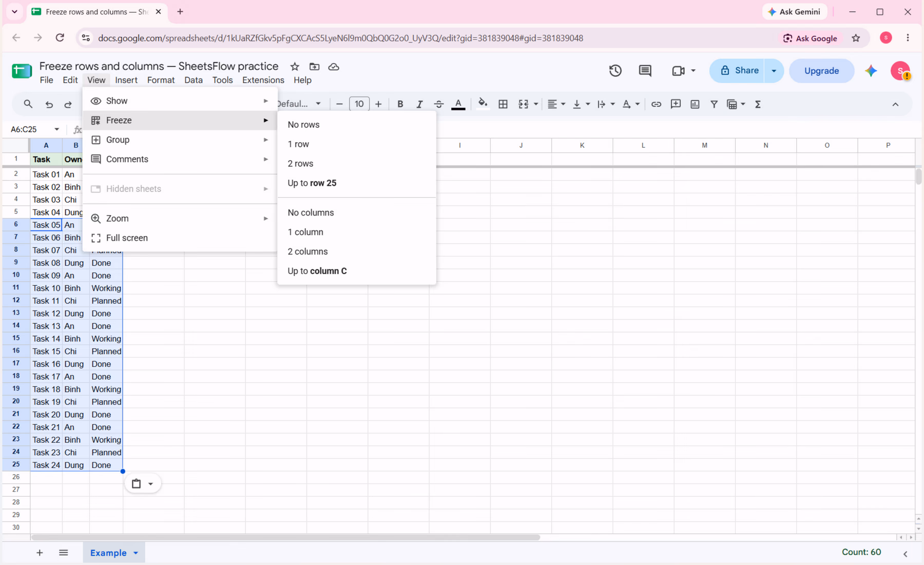Open the all sheets list icon

coord(64,553)
